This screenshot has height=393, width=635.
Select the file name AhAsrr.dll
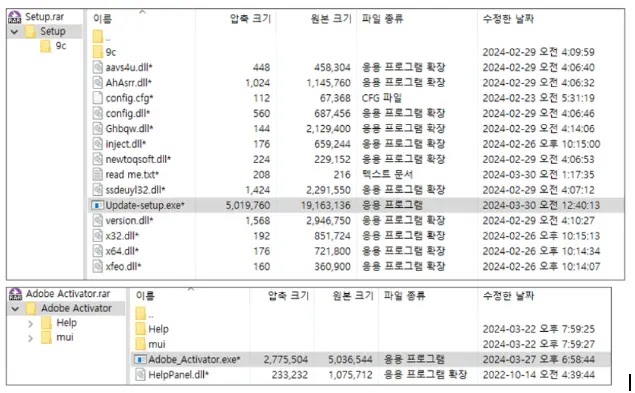[128, 83]
